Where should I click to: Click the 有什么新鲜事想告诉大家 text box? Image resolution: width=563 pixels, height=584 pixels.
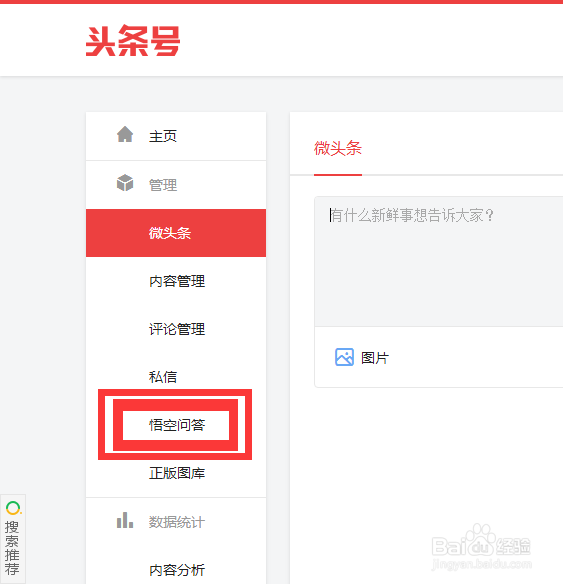coord(439,261)
